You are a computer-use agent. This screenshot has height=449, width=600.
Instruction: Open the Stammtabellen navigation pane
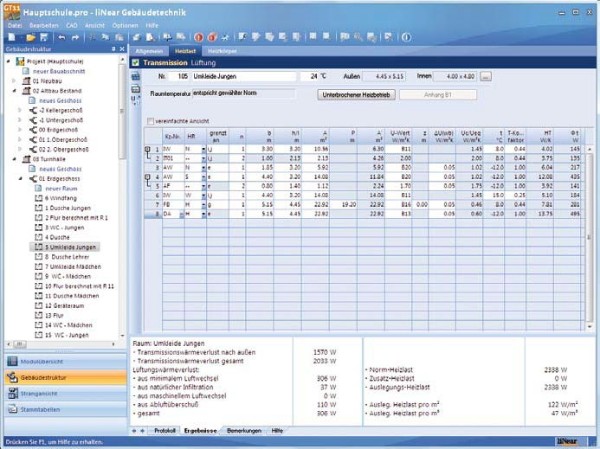pyautogui.click(x=65, y=410)
